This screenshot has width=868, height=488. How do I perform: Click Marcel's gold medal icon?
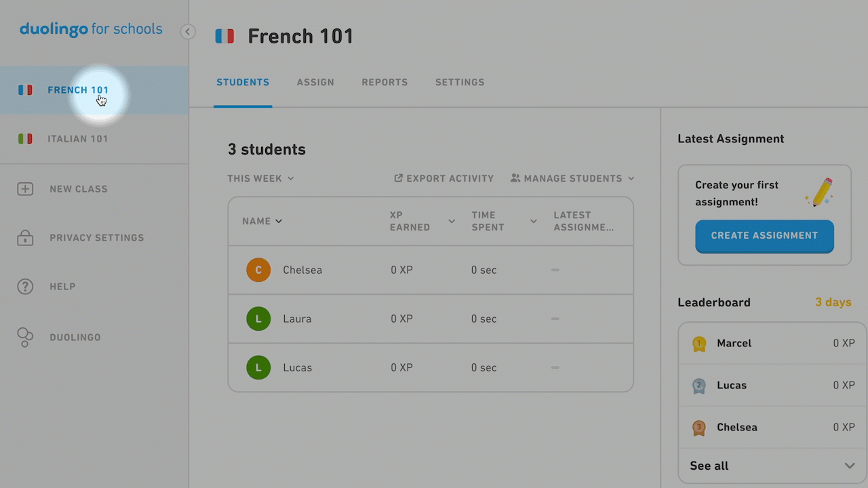point(699,344)
